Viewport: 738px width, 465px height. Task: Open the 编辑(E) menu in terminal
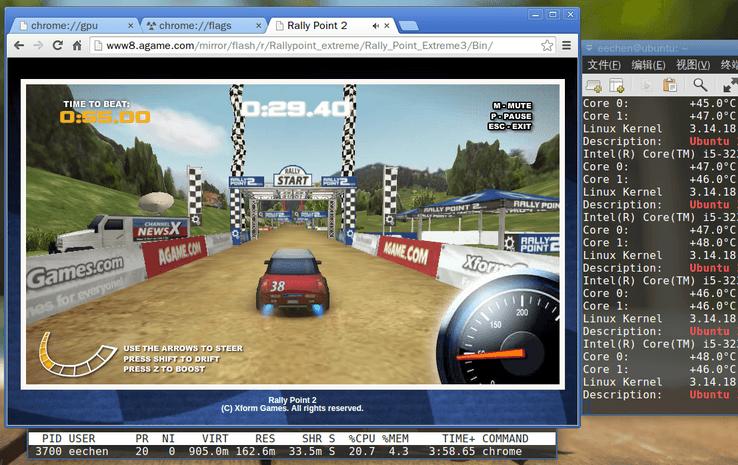(648, 65)
